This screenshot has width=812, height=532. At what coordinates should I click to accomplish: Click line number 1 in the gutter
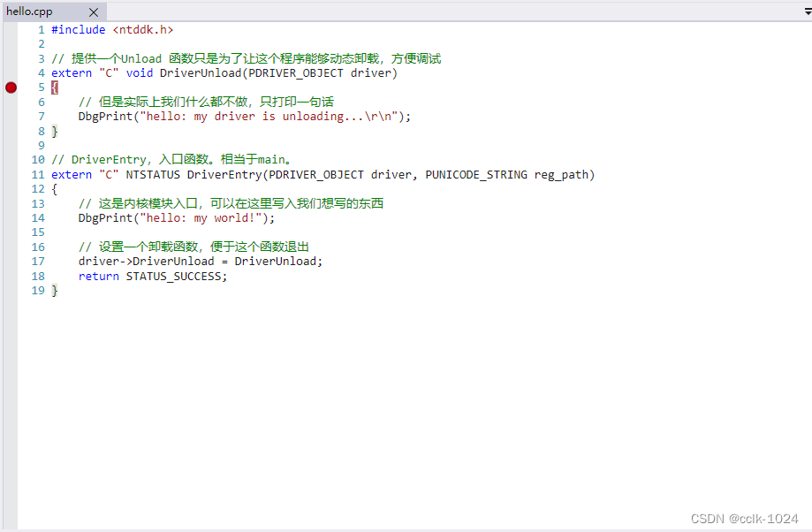pos(41,29)
